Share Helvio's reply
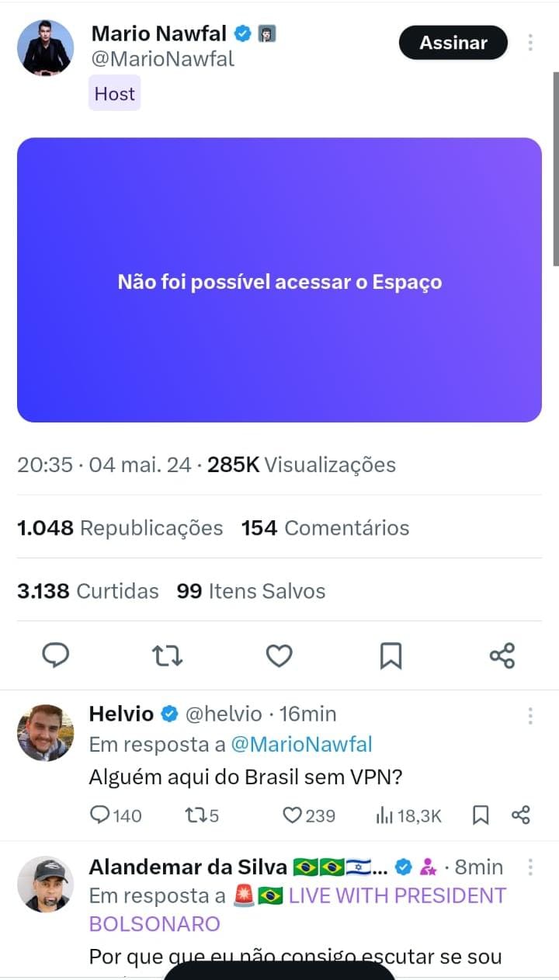 521,815
